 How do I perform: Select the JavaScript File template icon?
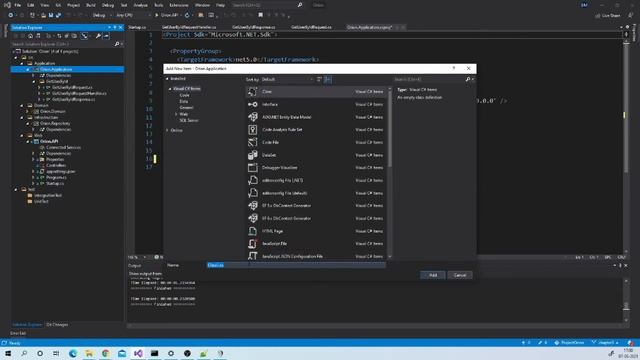(x=253, y=244)
